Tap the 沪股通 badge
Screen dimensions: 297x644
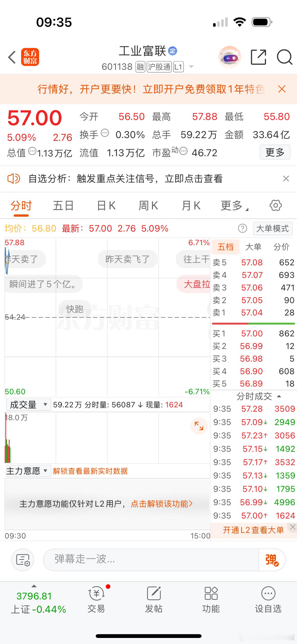pos(159,67)
